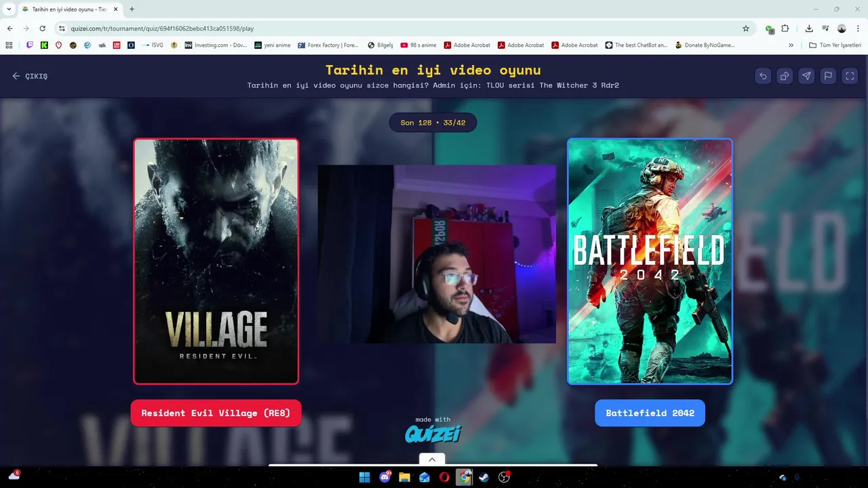Viewport: 868px width, 488px height.
Task: Reload the page with refresh icon
Action: point(43,28)
